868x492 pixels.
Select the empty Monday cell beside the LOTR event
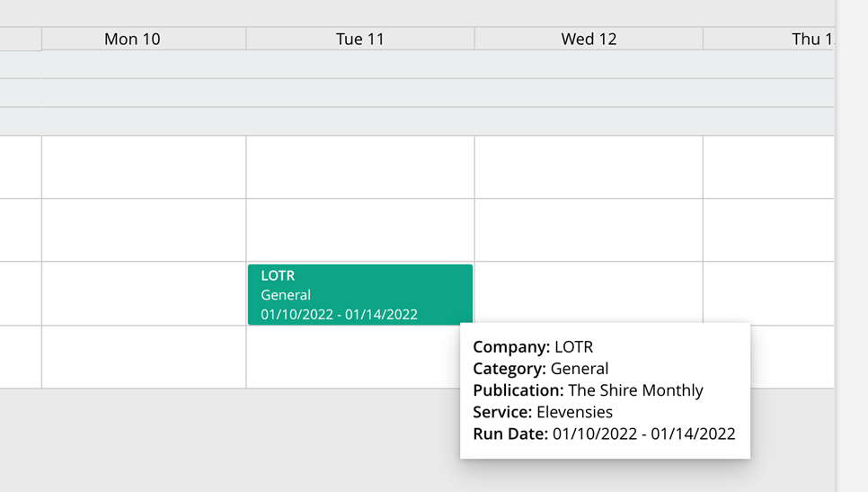coord(144,293)
